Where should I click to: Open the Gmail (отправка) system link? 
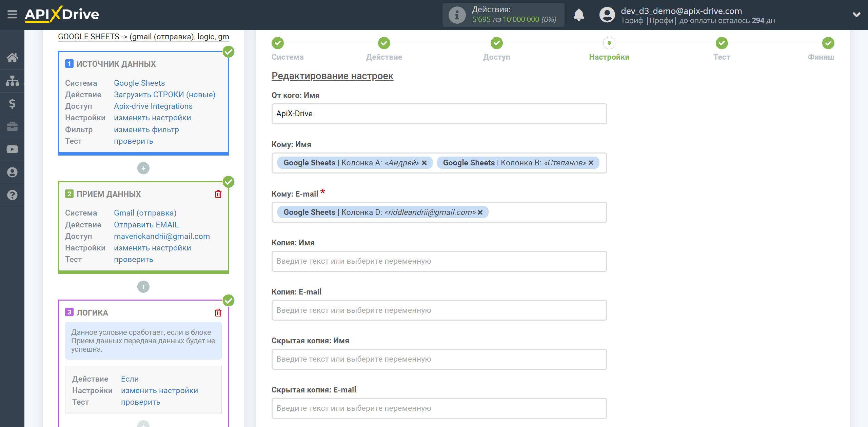click(x=145, y=213)
